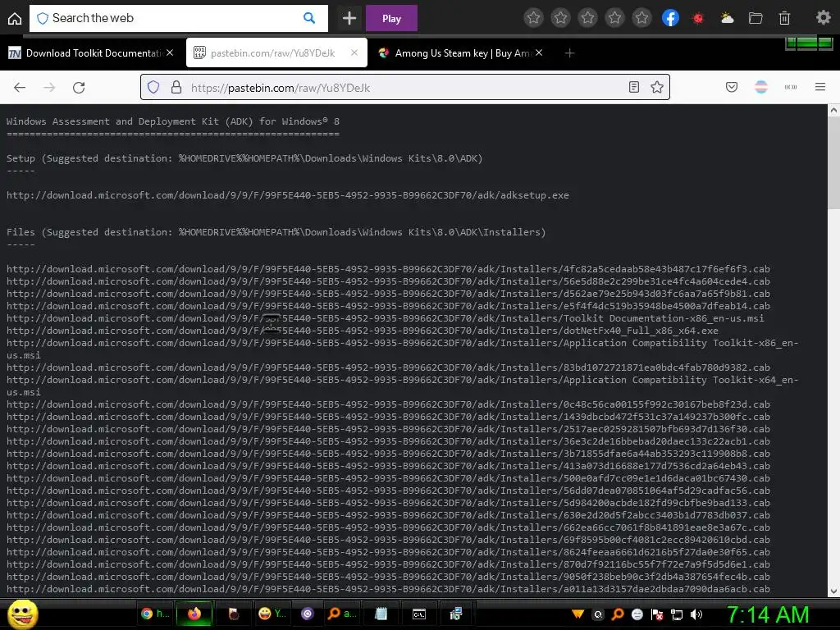Click the Windows Assessment and Deployment Kit heading
This screenshot has height=630, width=840.
click(x=172, y=121)
